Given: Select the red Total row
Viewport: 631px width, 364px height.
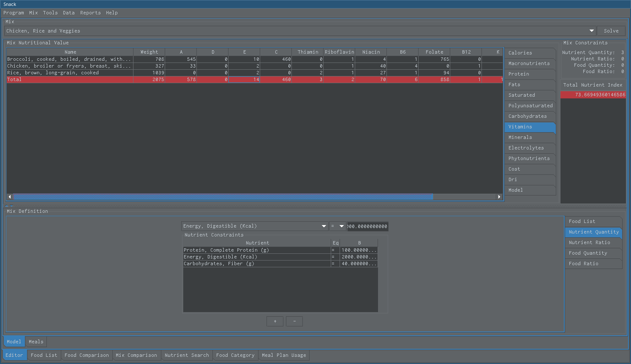Looking at the screenshot, I should click(x=255, y=79).
